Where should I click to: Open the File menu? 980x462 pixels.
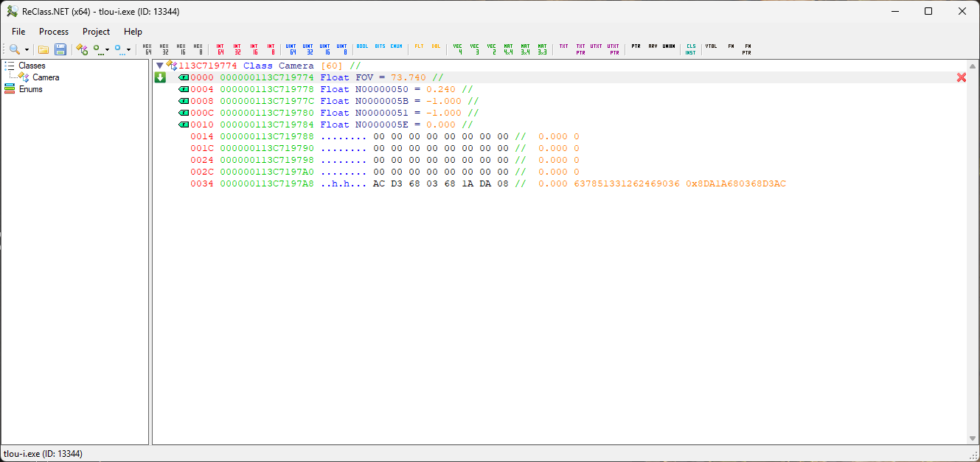18,32
